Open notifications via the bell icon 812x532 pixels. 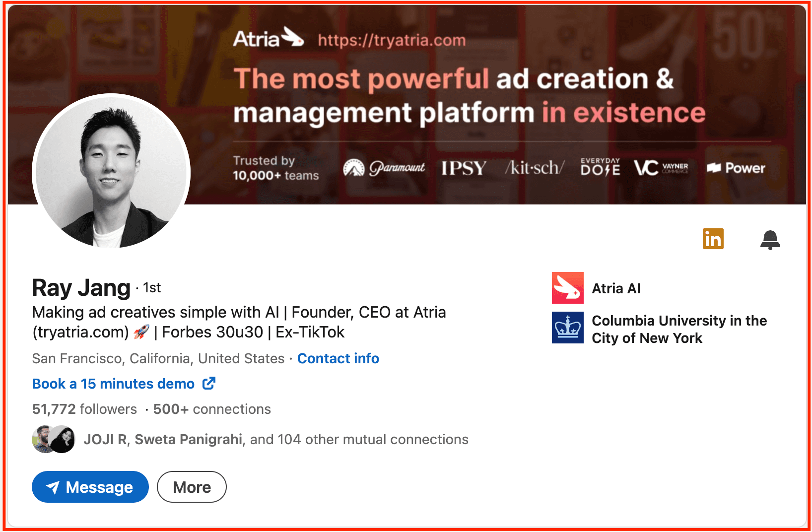(771, 240)
